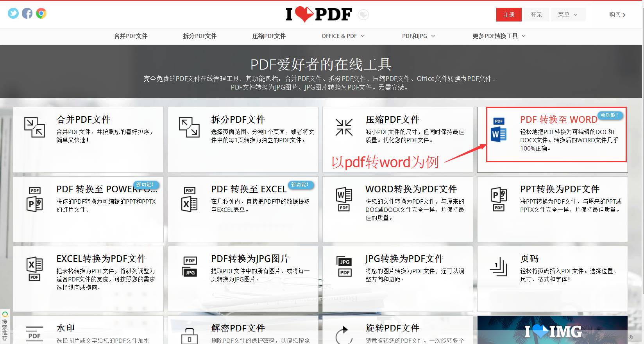Click the PDF to PowerPoint icon
This screenshot has width=644, height=344.
click(34, 199)
